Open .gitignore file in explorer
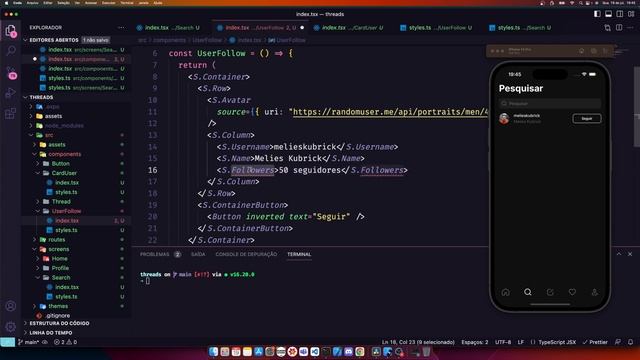The width and height of the screenshot is (640, 360). 58,316
